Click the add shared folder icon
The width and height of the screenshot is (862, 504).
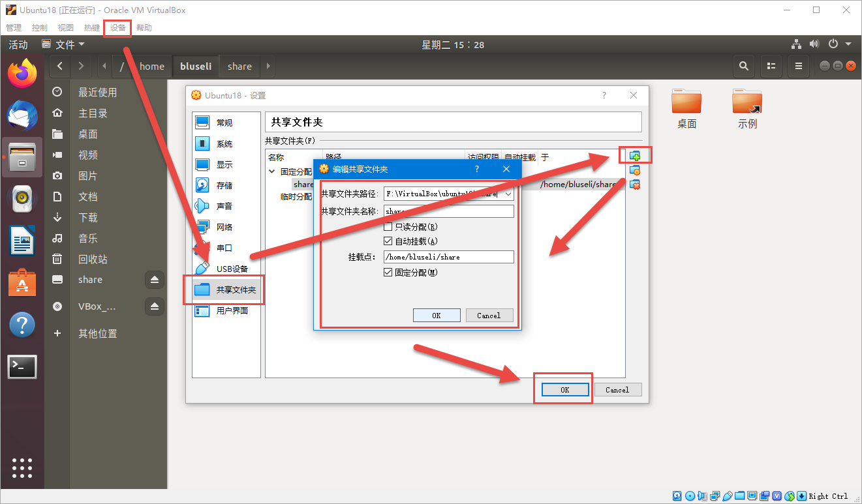[635, 156]
